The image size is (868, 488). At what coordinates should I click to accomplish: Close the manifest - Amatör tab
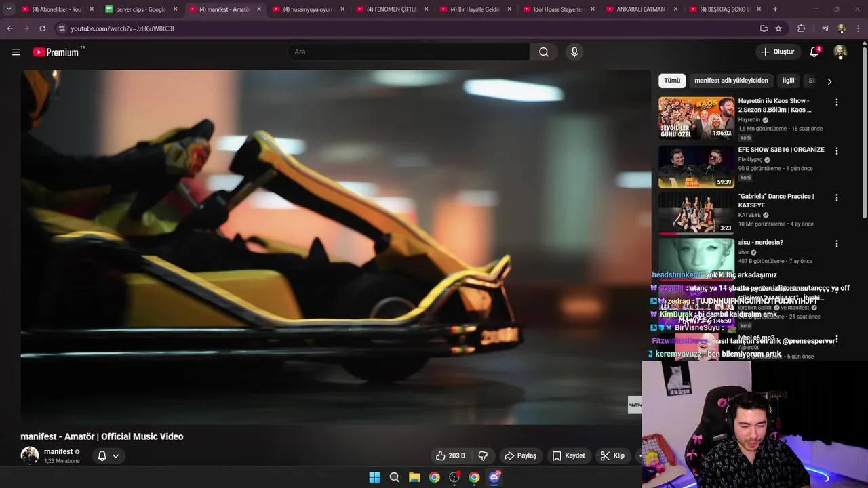(x=259, y=9)
